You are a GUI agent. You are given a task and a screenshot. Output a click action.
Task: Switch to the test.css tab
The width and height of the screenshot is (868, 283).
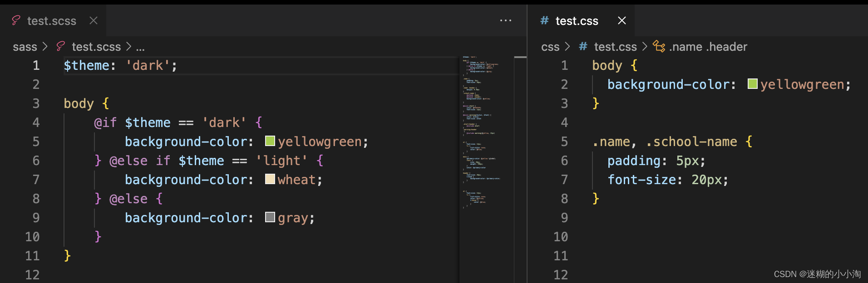coord(577,21)
